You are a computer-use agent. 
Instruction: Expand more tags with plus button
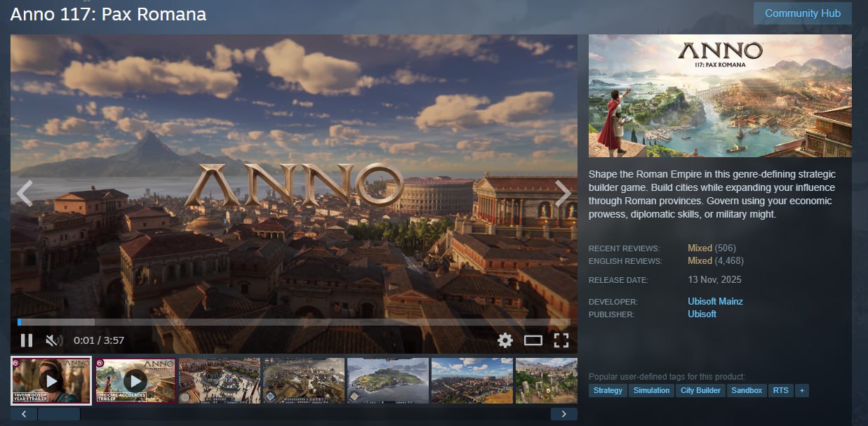[x=801, y=390]
